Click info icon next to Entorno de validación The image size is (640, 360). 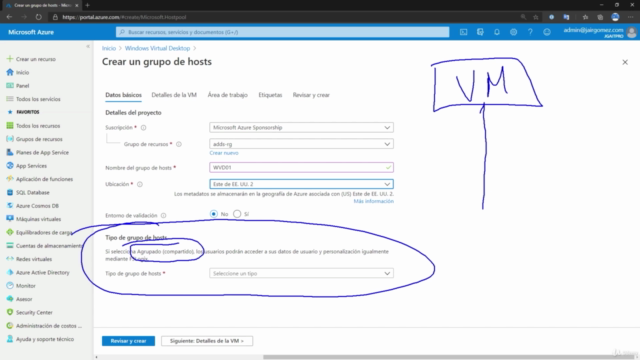[x=163, y=216]
